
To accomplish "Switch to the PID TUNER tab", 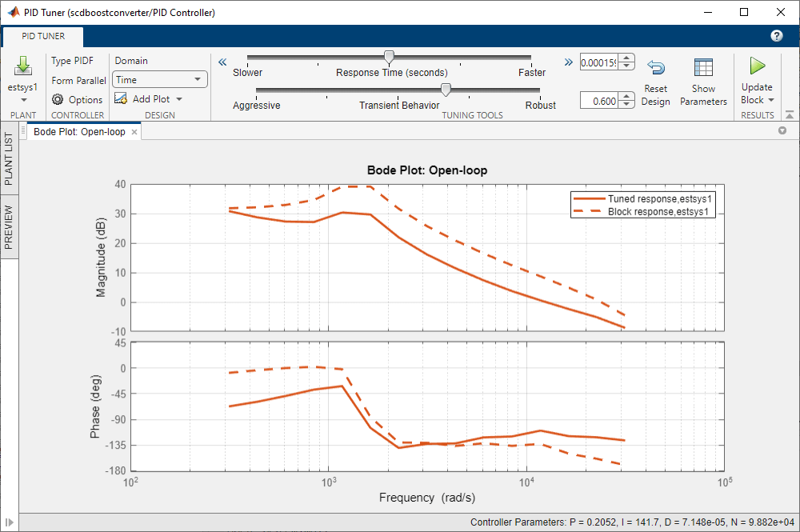I will (43, 36).
